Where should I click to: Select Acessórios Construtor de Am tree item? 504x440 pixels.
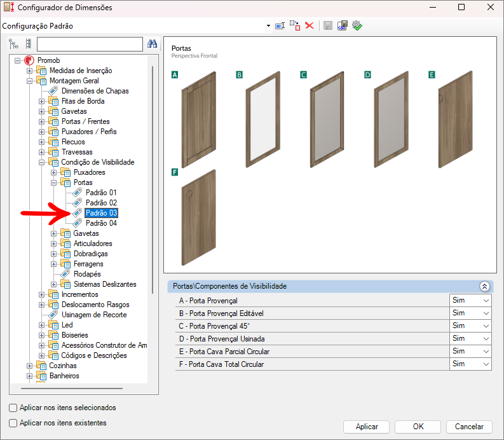(x=104, y=345)
